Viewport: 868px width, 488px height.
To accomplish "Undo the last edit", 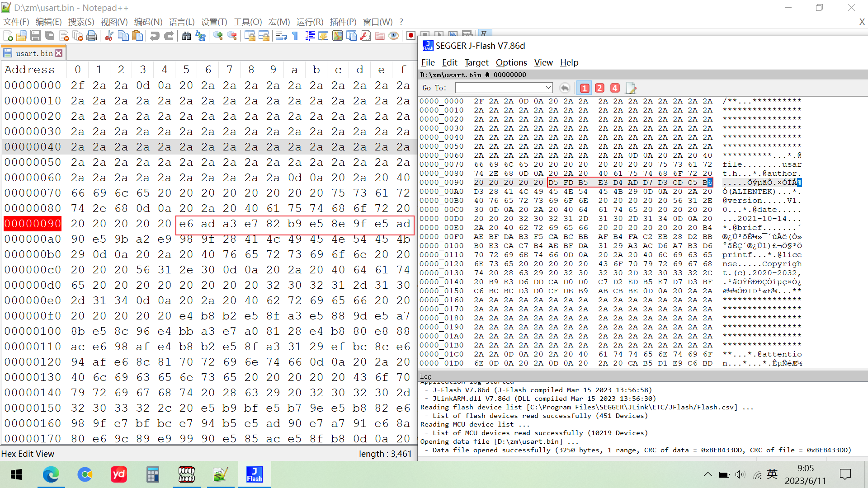I will 155,36.
